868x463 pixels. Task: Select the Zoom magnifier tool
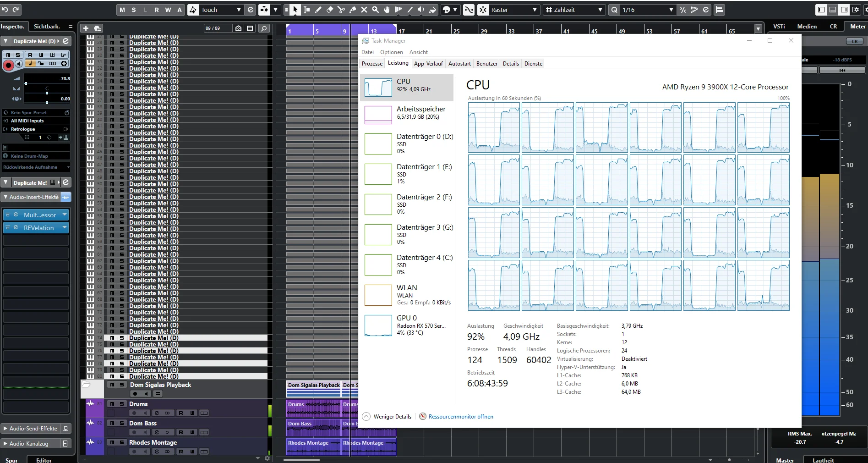point(376,10)
